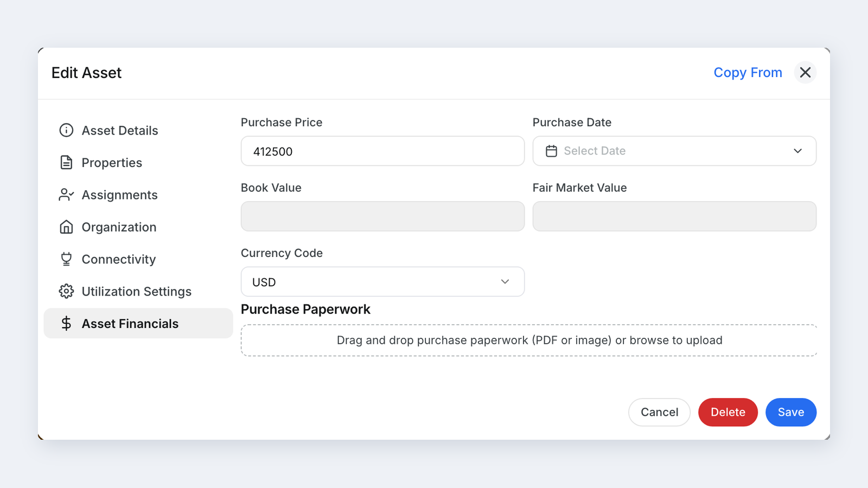This screenshot has height=488, width=868.
Task: Click the Asset Financials dollar icon
Action: coord(66,323)
